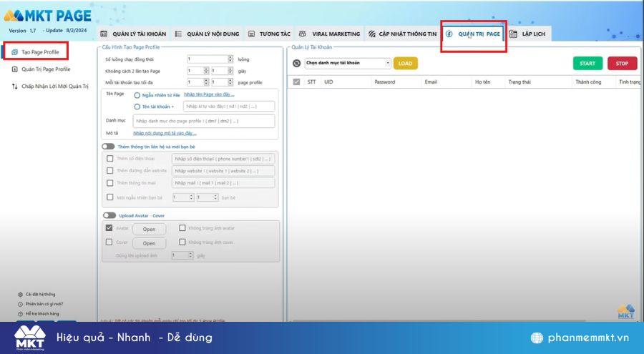Select the Quản Trị Page tab
Screen dimensions: 644x354
(x=474, y=34)
